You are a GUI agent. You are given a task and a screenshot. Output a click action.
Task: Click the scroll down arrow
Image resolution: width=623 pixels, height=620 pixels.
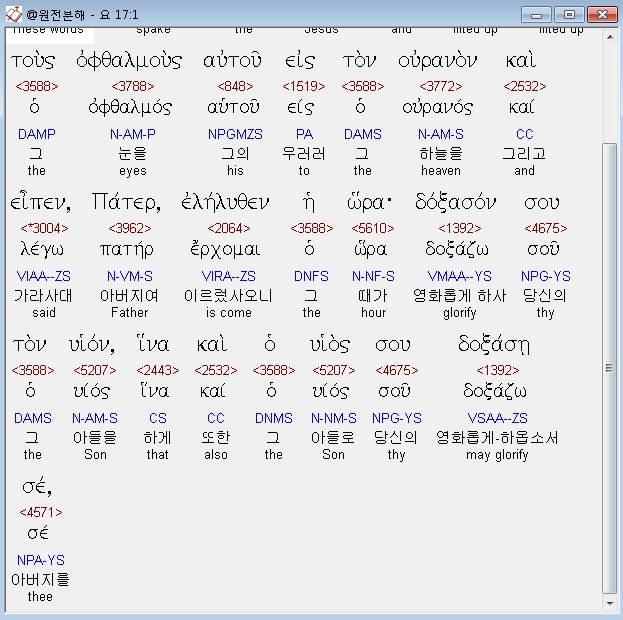tap(609, 604)
